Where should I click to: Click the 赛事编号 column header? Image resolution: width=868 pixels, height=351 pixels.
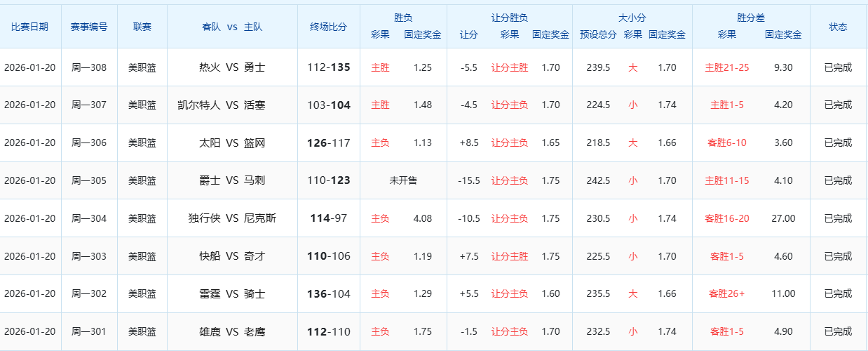click(89, 27)
